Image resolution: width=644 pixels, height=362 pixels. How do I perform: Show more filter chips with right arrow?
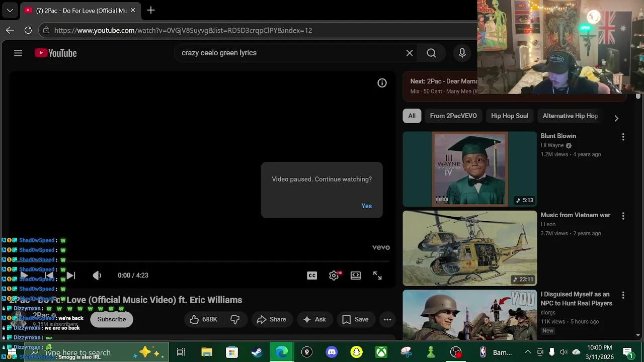tap(616, 118)
